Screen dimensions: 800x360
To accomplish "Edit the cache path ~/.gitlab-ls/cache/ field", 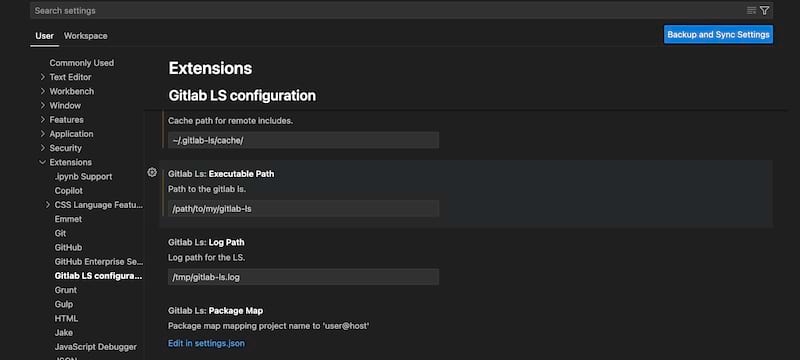I will 304,140.
